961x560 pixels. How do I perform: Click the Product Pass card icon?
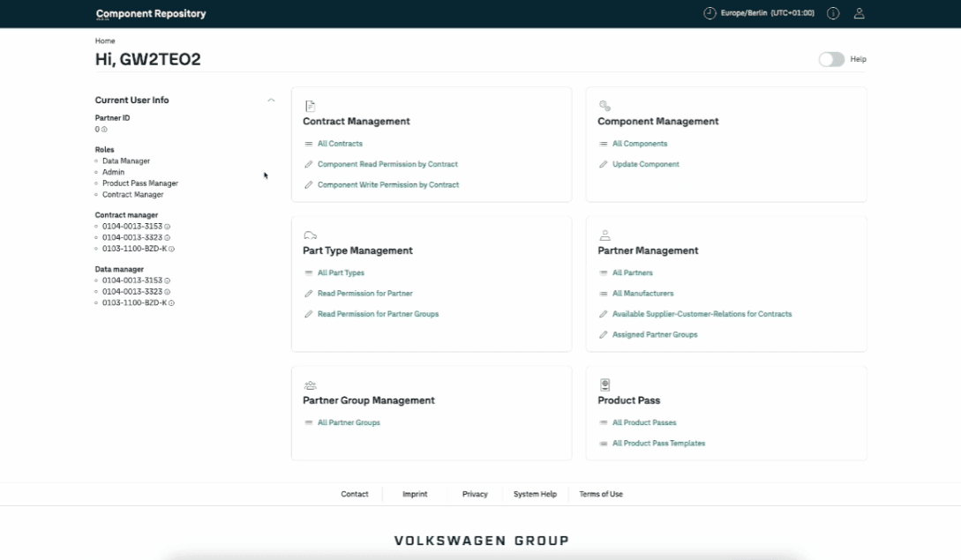[x=604, y=385]
